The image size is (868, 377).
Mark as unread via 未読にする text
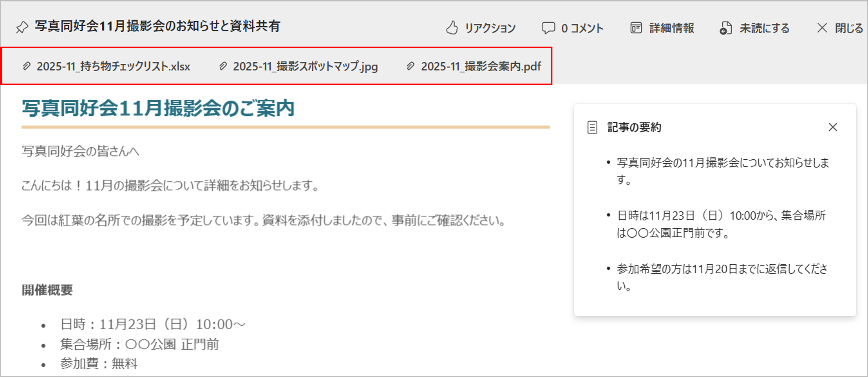pyautogui.click(x=765, y=28)
